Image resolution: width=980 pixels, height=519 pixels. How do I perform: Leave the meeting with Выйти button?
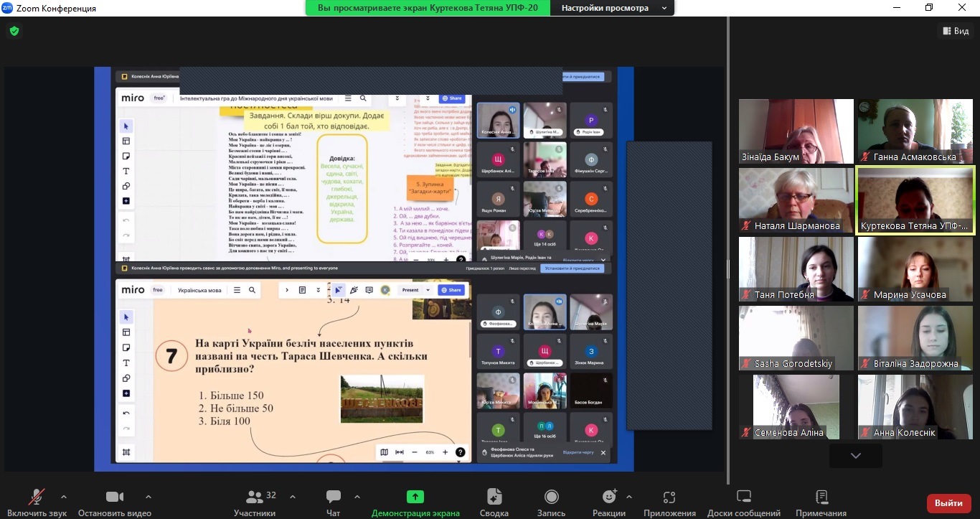coord(949,503)
